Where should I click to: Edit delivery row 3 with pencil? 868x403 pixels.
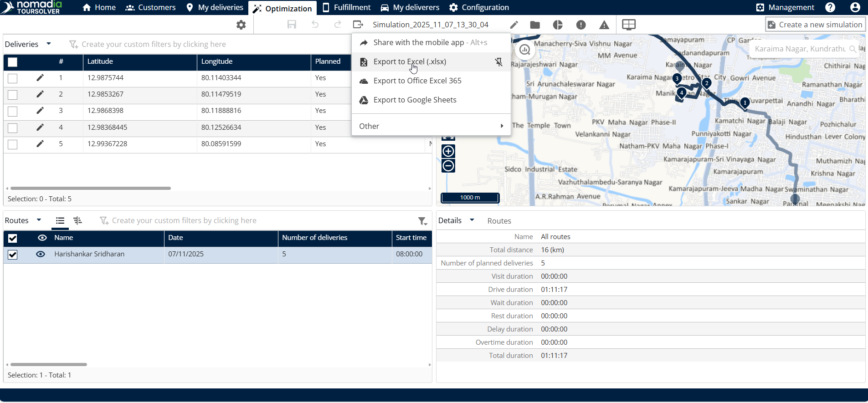coord(40,111)
